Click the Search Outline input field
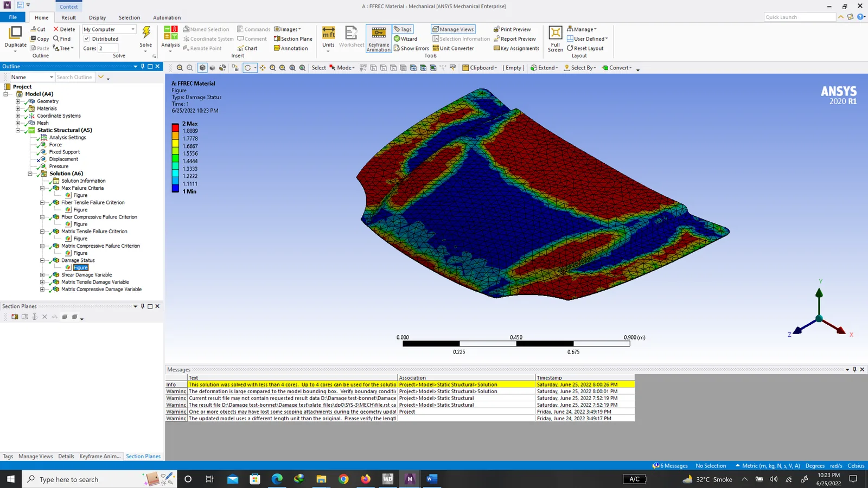 pyautogui.click(x=75, y=77)
